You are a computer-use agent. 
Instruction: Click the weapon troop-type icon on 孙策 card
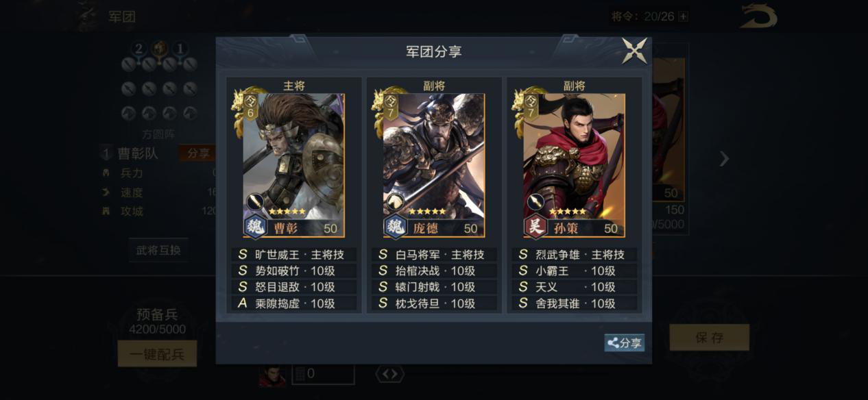point(534,202)
